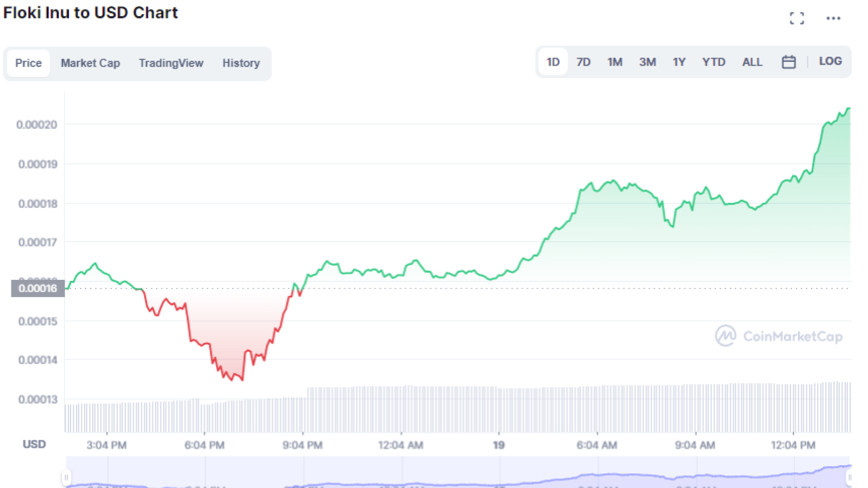Open the calendar date range picker
This screenshot has width=868, height=488.
(x=788, y=62)
